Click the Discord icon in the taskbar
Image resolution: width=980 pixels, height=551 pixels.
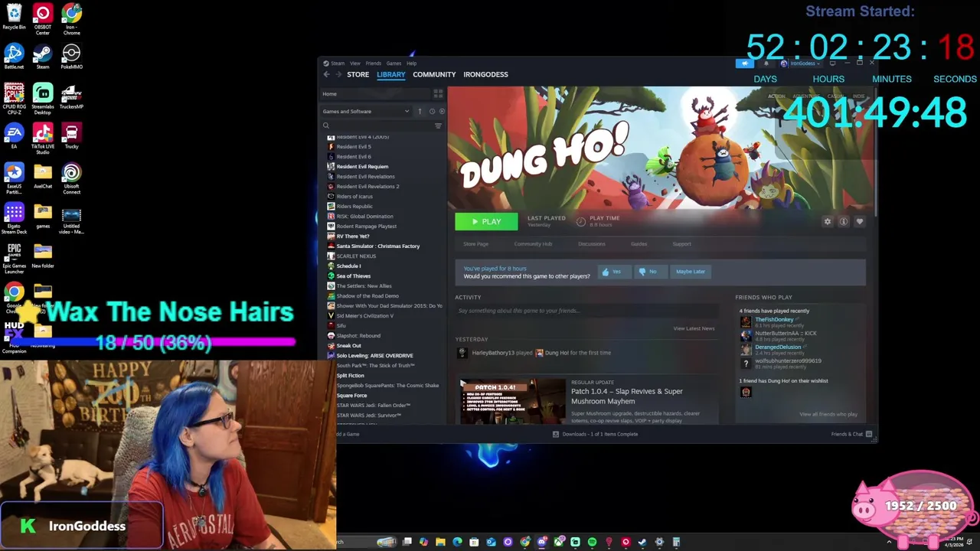point(541,542)
